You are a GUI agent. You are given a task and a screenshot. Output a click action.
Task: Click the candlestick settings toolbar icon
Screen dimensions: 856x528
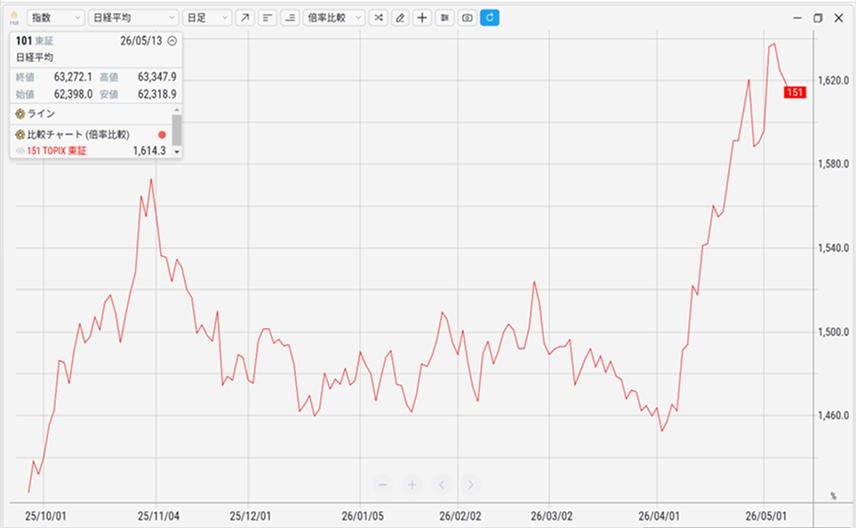pyautogui.click(x=444, y=18)
